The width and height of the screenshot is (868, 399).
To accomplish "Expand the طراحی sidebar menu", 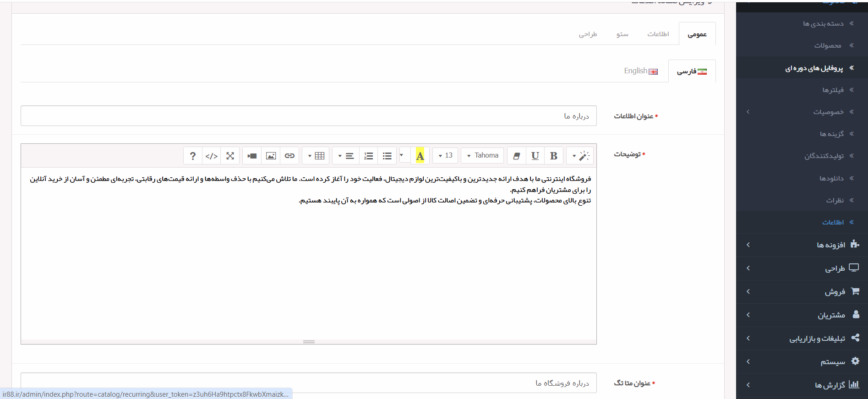I will (x=802, y=268).
